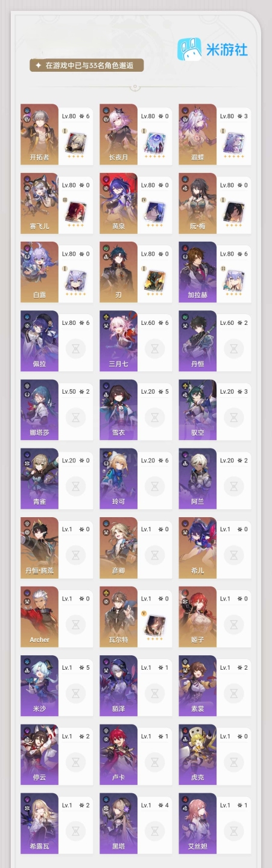The width and height of the screenshot is (272, 868).
Task: Select the empty light cone placeholder beside 三月七
Action: 156,348
